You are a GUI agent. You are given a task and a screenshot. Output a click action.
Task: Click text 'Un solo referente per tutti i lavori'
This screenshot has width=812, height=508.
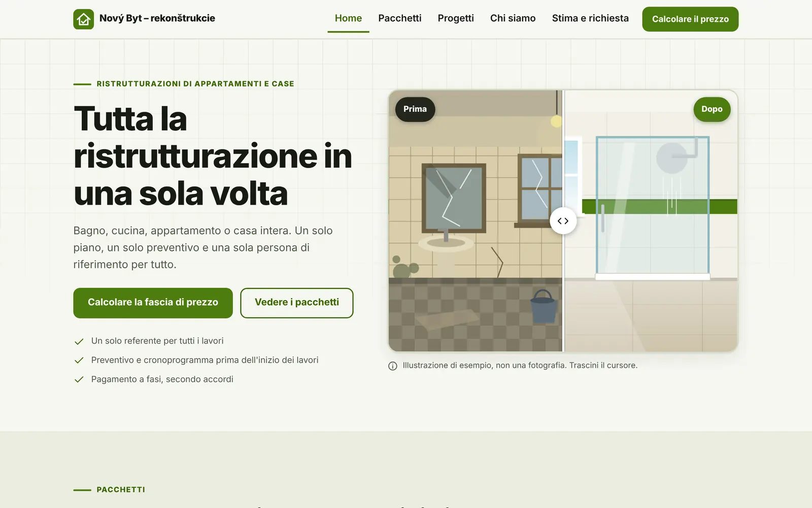tap(157, 341)
